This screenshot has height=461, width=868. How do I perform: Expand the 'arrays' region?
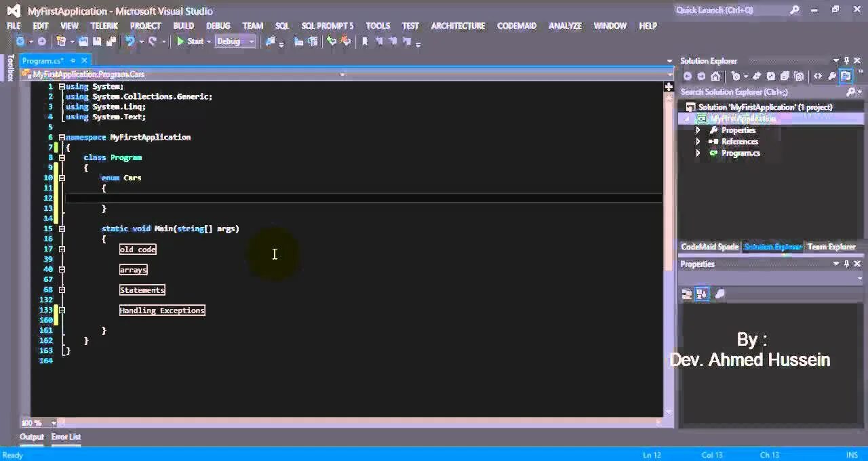tap(62, 269)
